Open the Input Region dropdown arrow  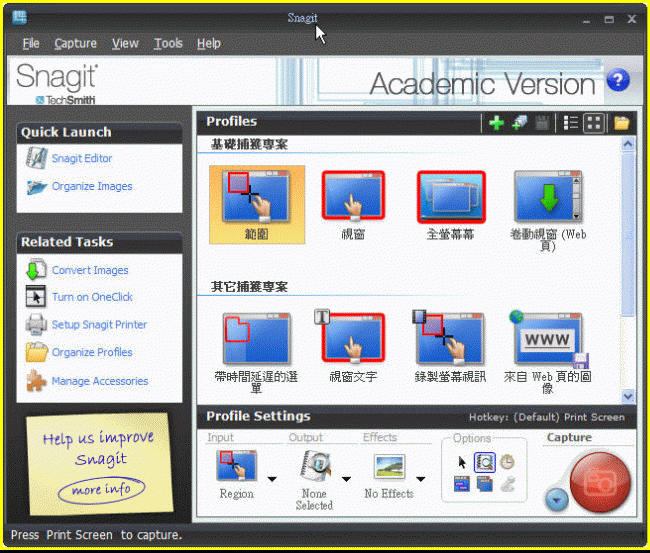[x=272, y=479]
